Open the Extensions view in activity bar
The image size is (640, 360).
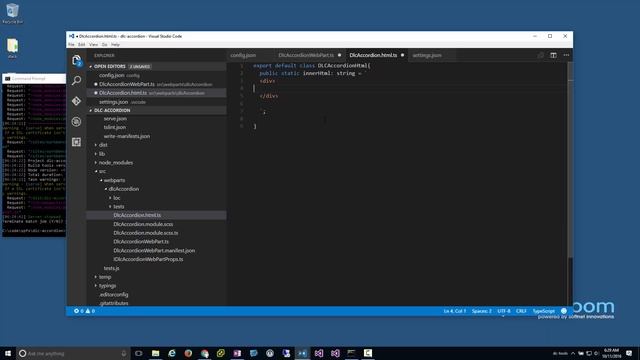[76, 142]
